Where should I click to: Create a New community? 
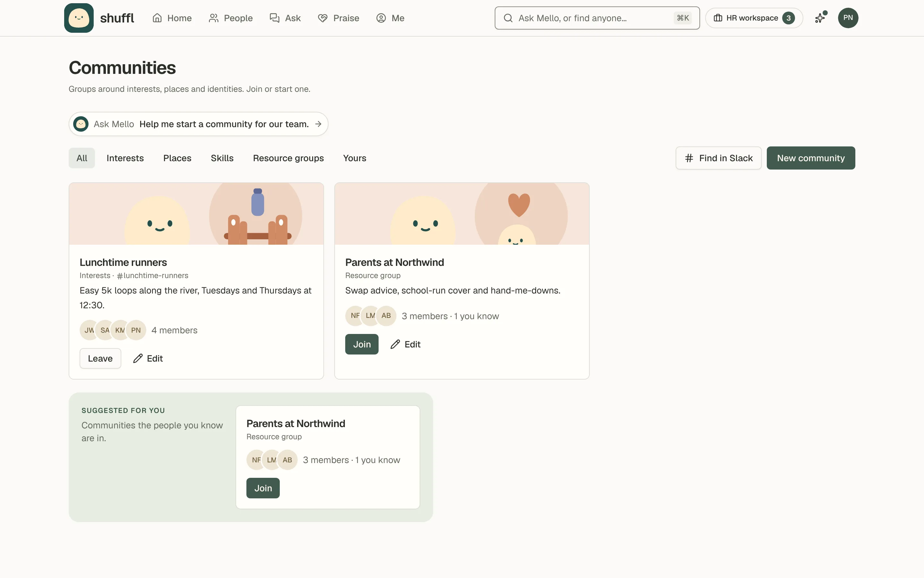(811, 158)
